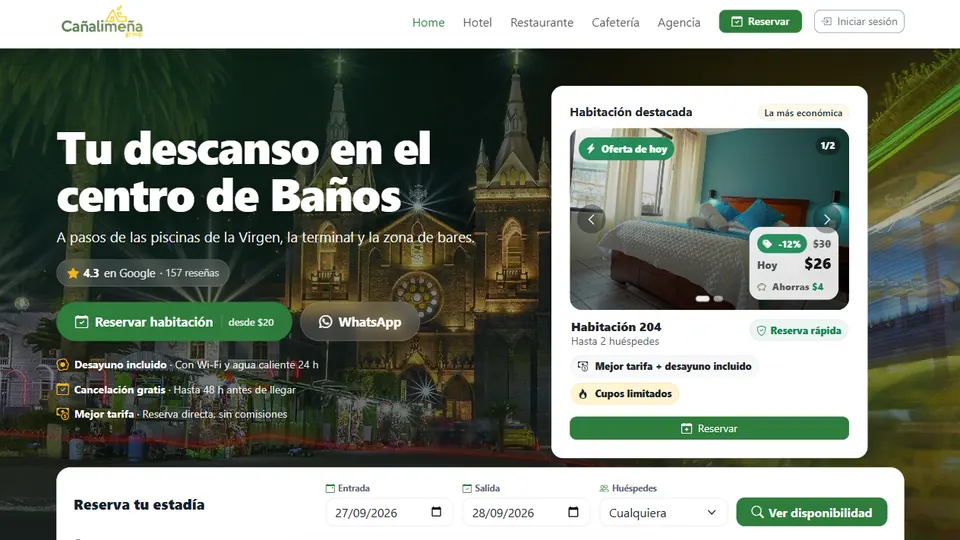This screenshot has width=960, height=540.
Task: Click the Oferta de hoy badge
Action: coord(626,149)
